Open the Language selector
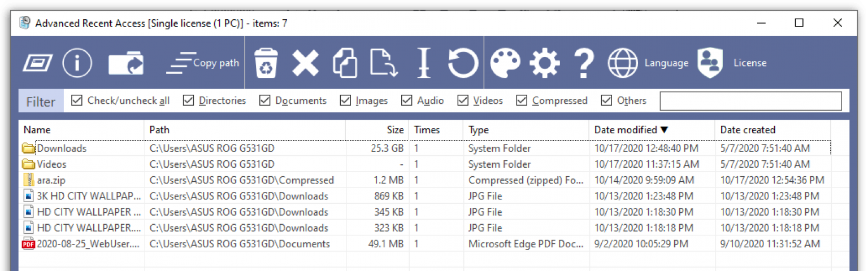 coord(648,63)
